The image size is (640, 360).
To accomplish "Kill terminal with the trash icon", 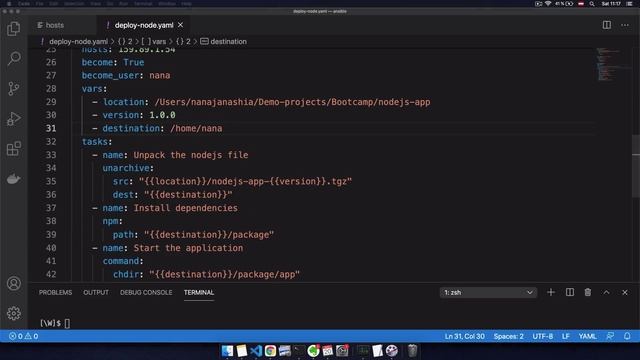I will (588, 292).
